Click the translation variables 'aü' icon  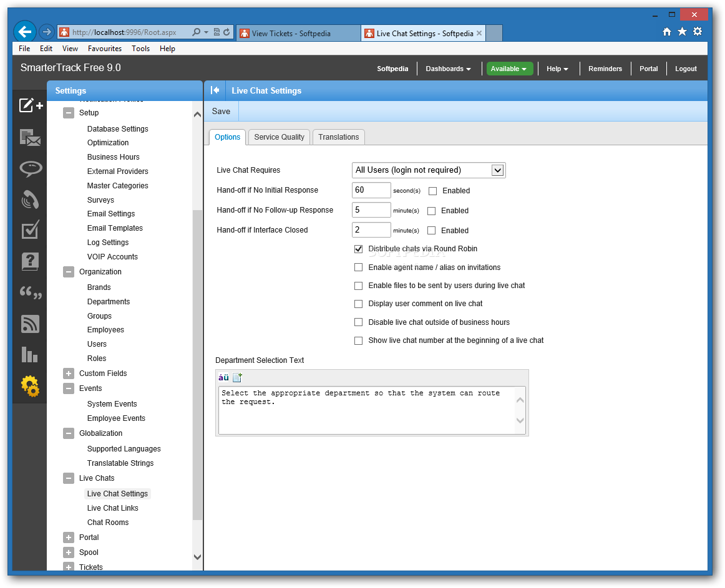coord(223,378)
